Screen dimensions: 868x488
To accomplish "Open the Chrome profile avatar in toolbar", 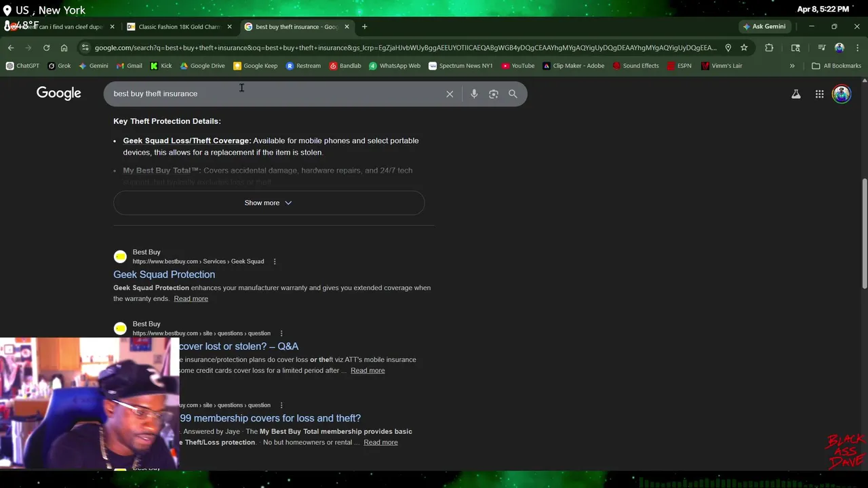I will 840,47.
